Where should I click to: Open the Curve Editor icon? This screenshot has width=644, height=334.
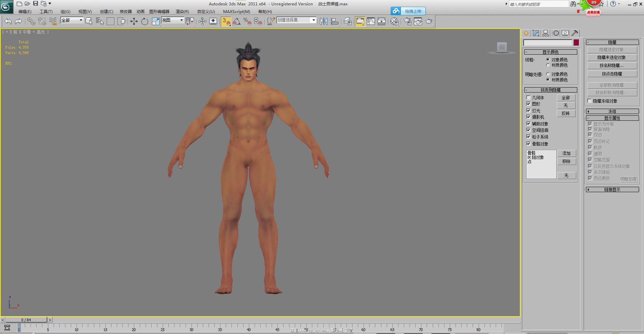[371, 21]
